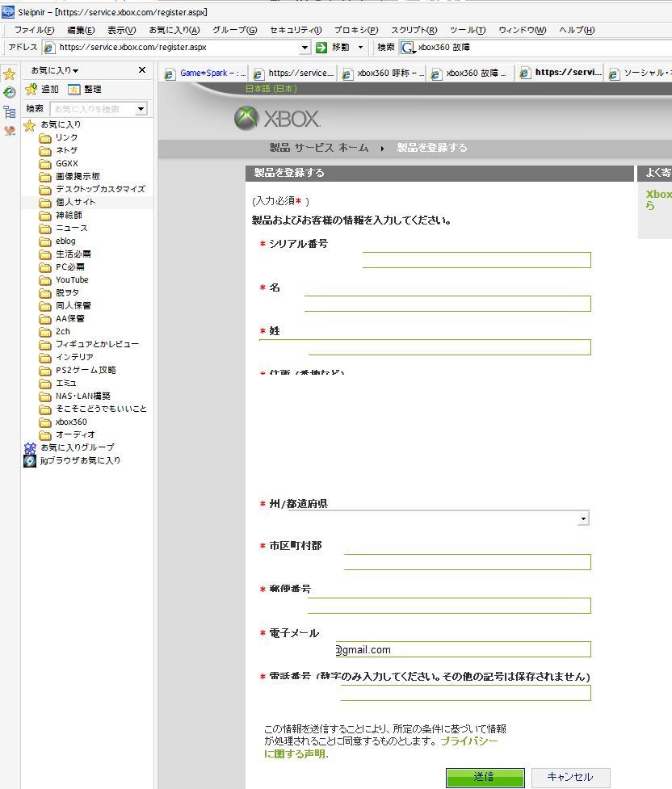Open the YouTube favorites folder

tap(72, 279)
